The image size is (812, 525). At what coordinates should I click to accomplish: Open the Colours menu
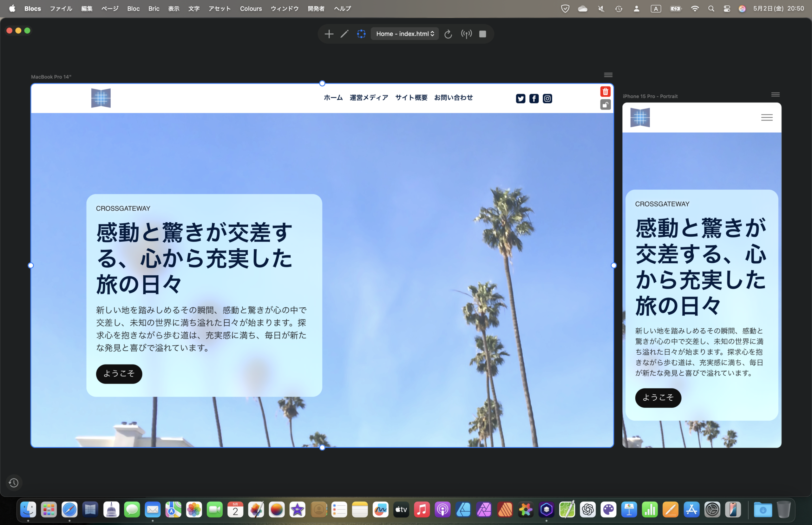(251, 9)
